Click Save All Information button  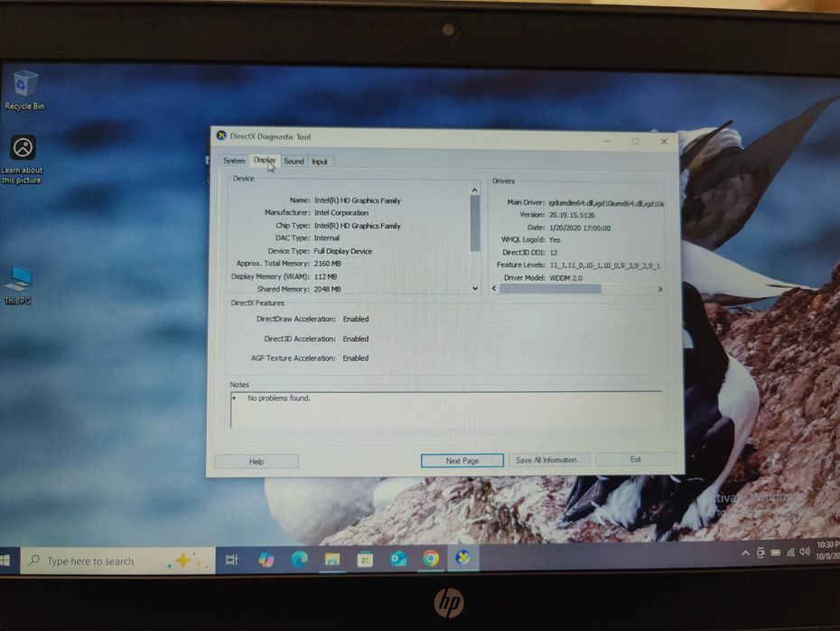(548, 459)
